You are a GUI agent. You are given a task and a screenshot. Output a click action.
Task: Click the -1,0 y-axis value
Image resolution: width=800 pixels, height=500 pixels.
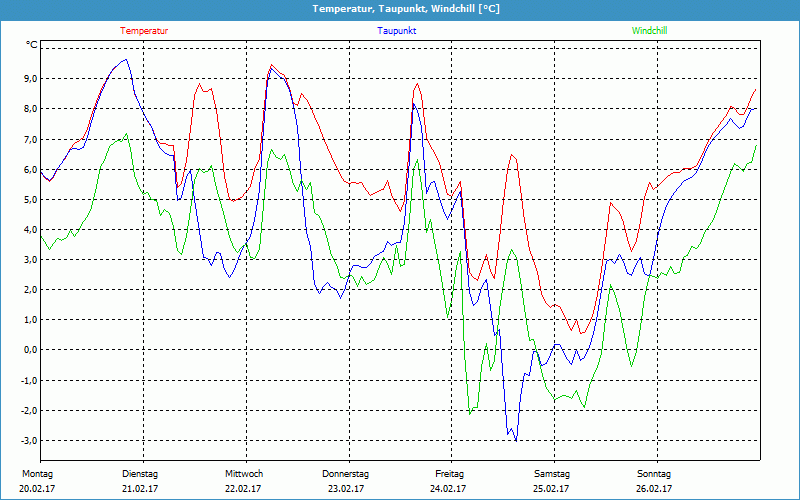tap(30, 381)
